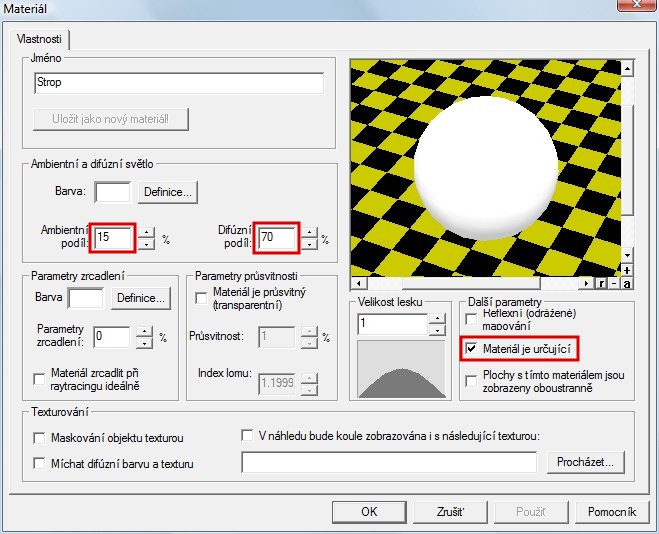Click Definice button for mirror color

(x=141, y=298)
